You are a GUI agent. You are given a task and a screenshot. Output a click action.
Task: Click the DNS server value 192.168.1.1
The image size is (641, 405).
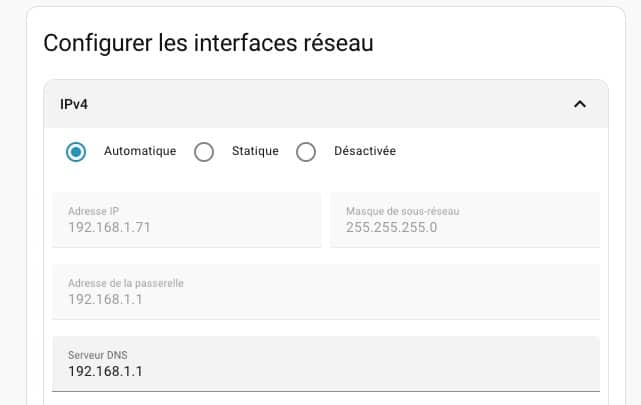pos(106,371)
